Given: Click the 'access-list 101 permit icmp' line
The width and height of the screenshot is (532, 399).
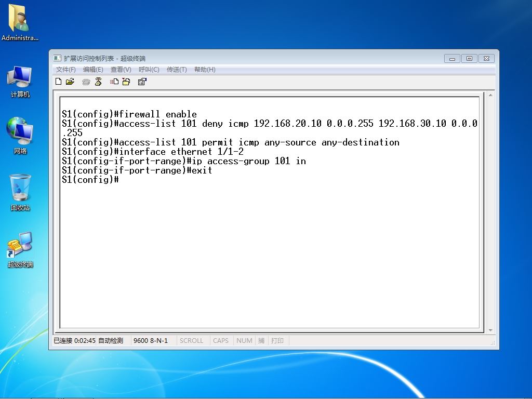Looking at the screenshot, I should (231, 142).
